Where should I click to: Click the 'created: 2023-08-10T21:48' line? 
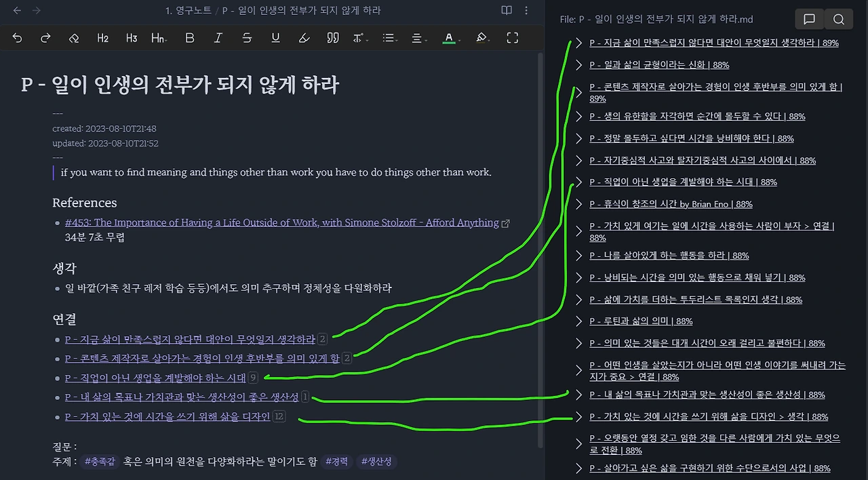(104, 128)
